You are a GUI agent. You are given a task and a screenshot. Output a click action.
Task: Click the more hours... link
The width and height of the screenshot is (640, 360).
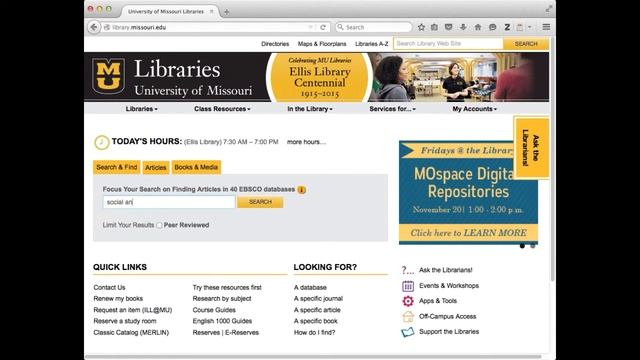[x=306, y=142]
